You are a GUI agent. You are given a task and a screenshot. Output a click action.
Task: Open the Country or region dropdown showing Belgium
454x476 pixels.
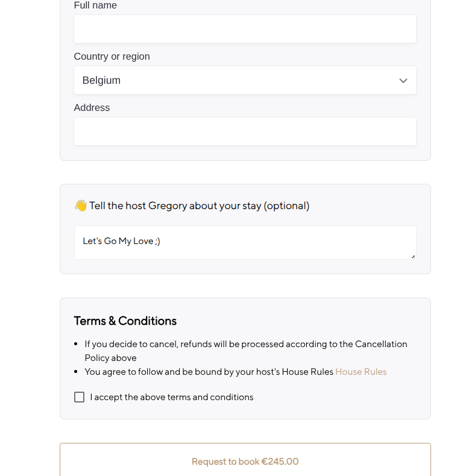(245, 80)
